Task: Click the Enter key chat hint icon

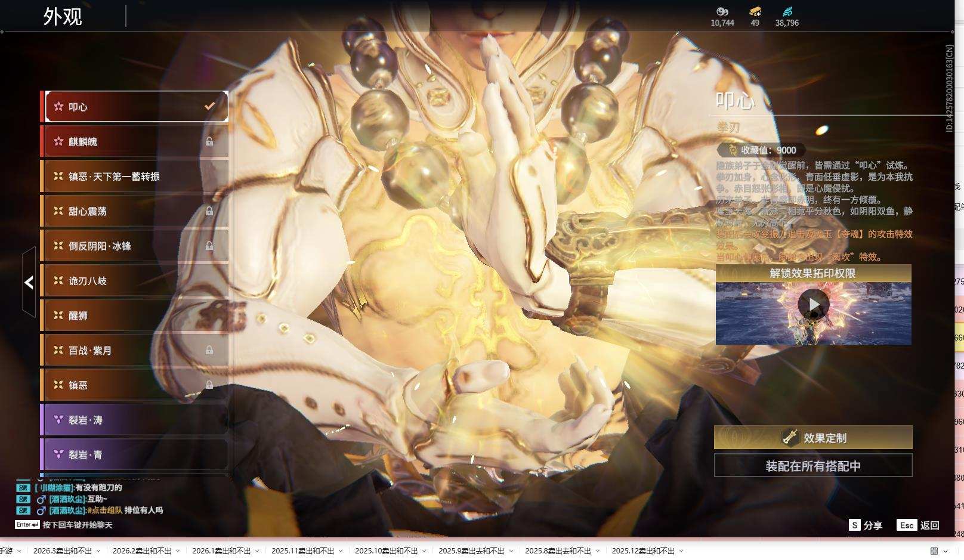Action: click(x=27, y=525)
